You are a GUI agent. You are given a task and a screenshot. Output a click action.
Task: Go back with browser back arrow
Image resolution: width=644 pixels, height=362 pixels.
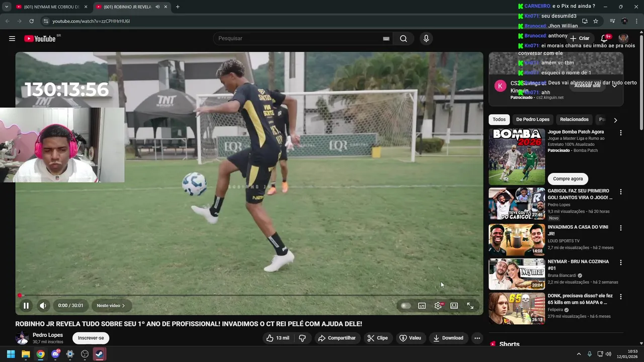coord(7,21)
